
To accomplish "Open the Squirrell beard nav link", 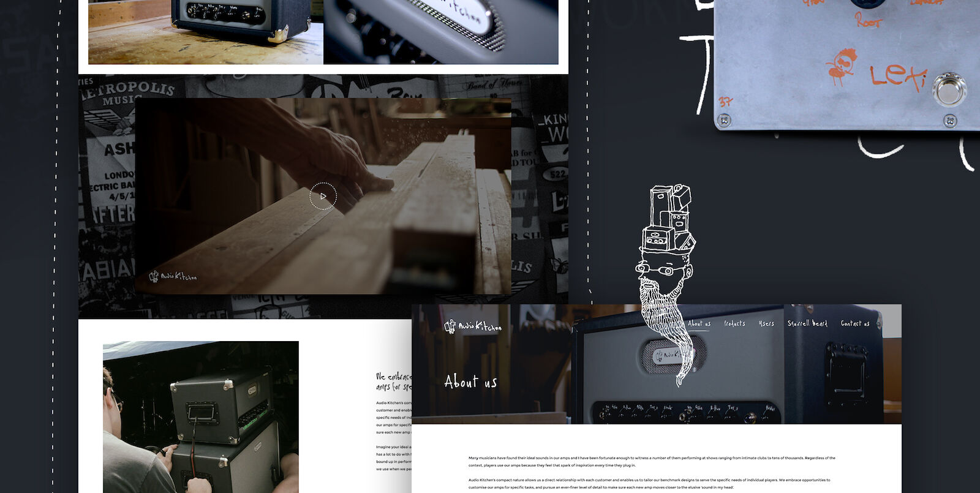I will 807,323.
